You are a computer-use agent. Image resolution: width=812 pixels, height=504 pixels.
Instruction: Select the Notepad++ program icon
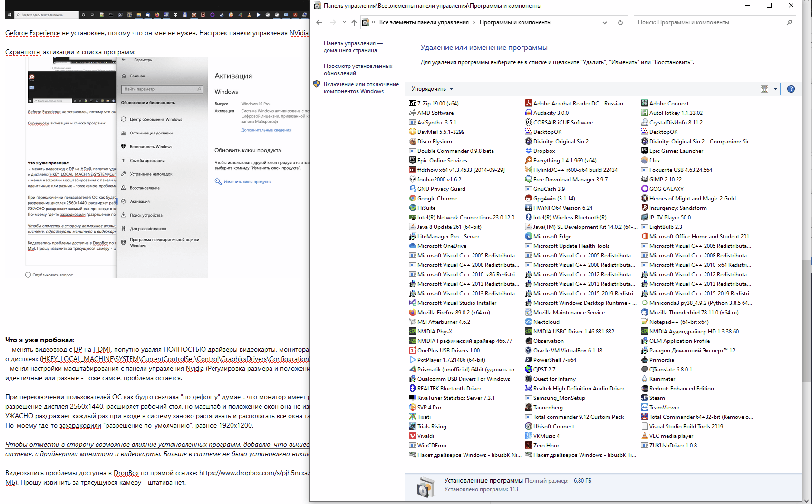[645, 322]
